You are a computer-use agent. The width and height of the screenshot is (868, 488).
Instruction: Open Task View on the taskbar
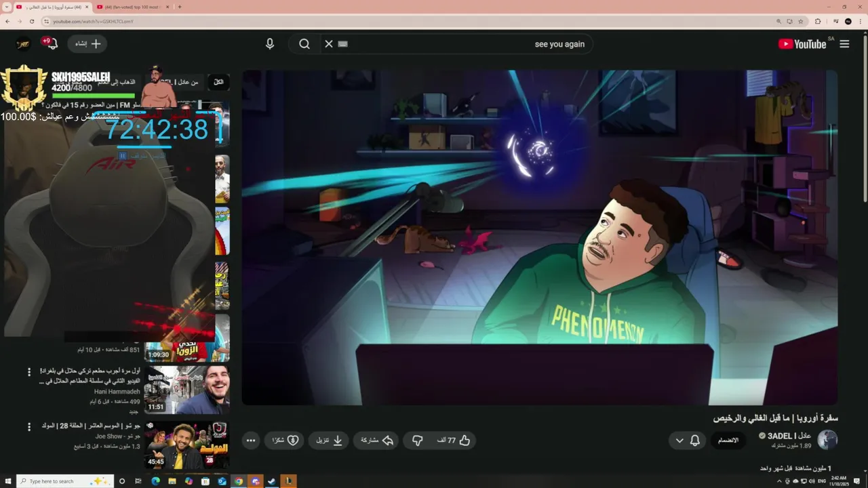point(138,481)
